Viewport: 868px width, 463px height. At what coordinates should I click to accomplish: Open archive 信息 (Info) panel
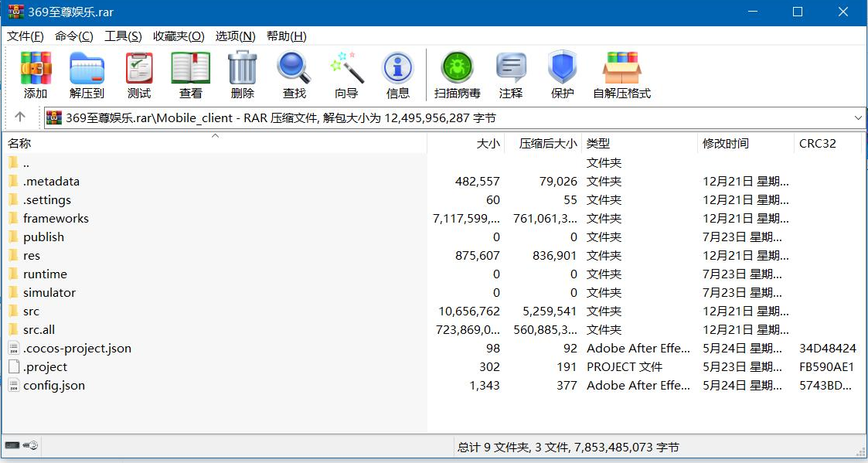398,73
